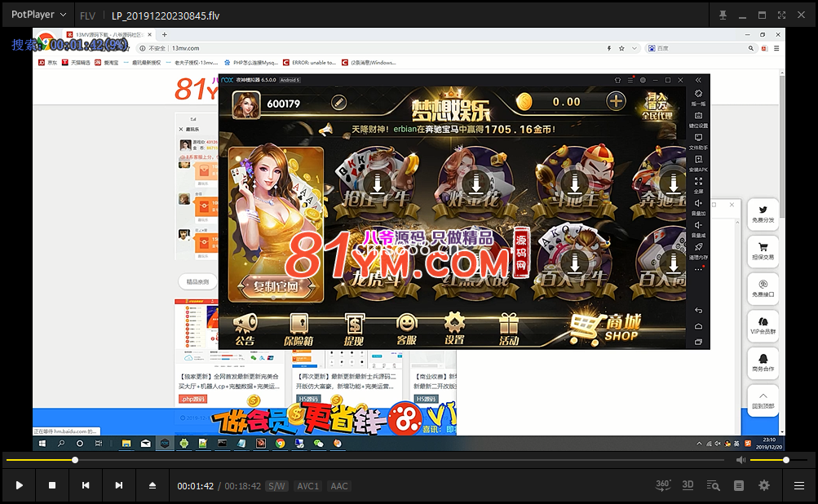Image resolution: width=818 pixels, height=504 pixels.
Task: Edit profile with the pencil icon
Action: coord(338,102)
